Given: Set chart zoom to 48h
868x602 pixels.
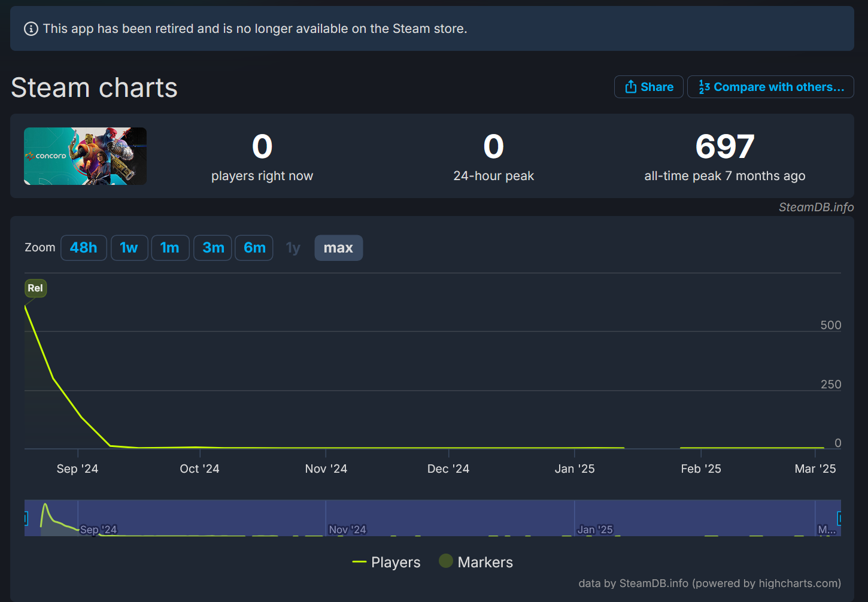Looking at the screenshot, I should click(x=84, y=248).
